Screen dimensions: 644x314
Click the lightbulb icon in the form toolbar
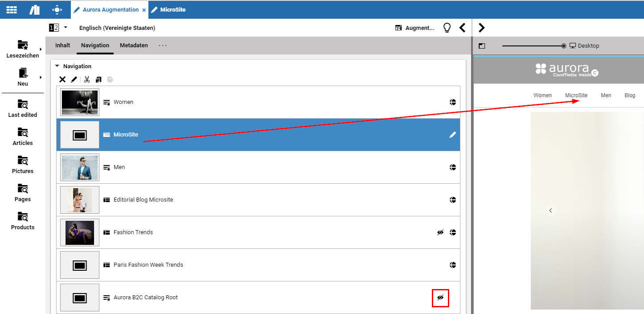pos(447,28)
